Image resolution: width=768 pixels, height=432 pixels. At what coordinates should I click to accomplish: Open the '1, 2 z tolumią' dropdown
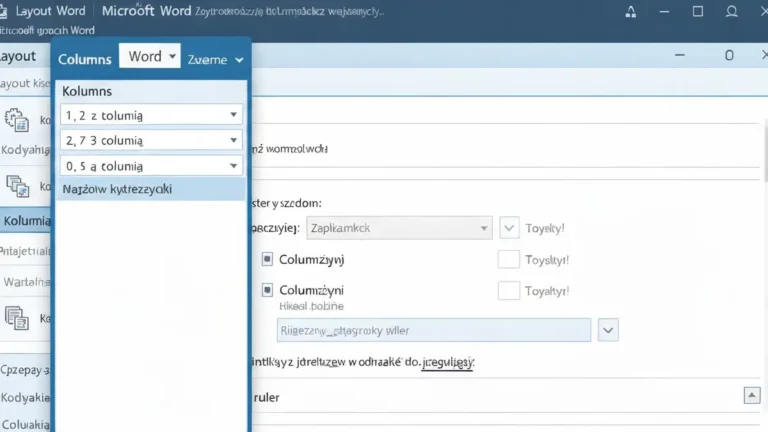[151, 115]
